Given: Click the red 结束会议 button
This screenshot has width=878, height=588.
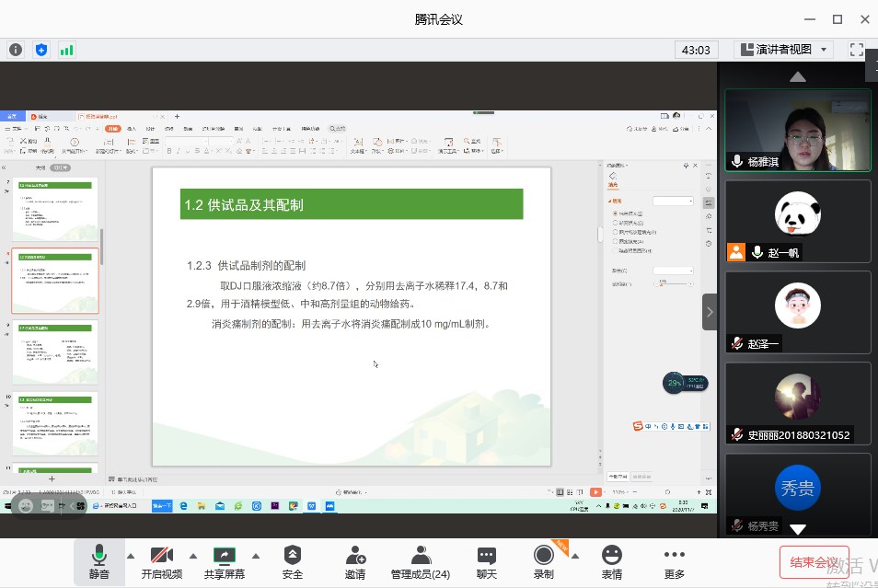Looking at the screenshot, I should (x=814, y=562).
